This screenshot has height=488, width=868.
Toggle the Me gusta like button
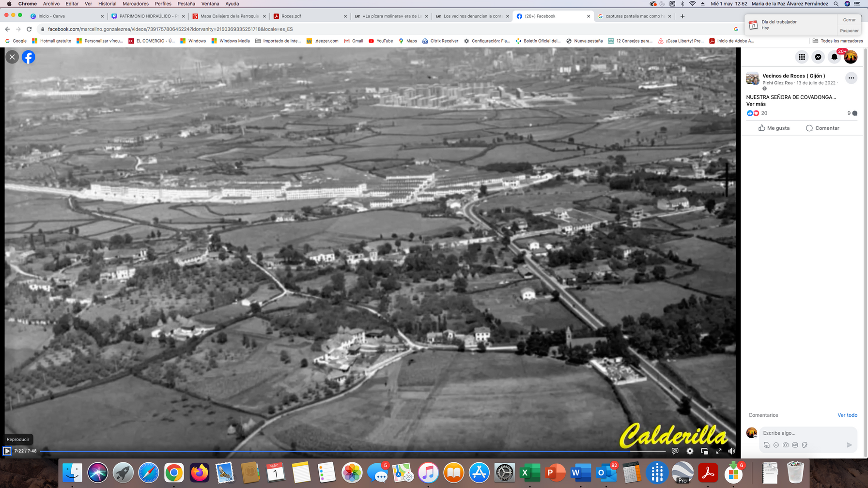click(774, 128)
